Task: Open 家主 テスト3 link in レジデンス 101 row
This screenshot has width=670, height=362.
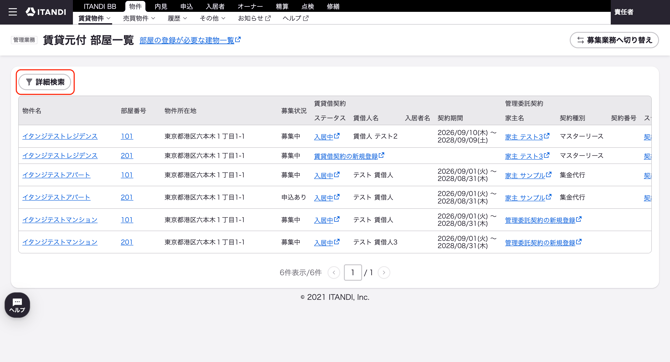Action: (527, 137)
